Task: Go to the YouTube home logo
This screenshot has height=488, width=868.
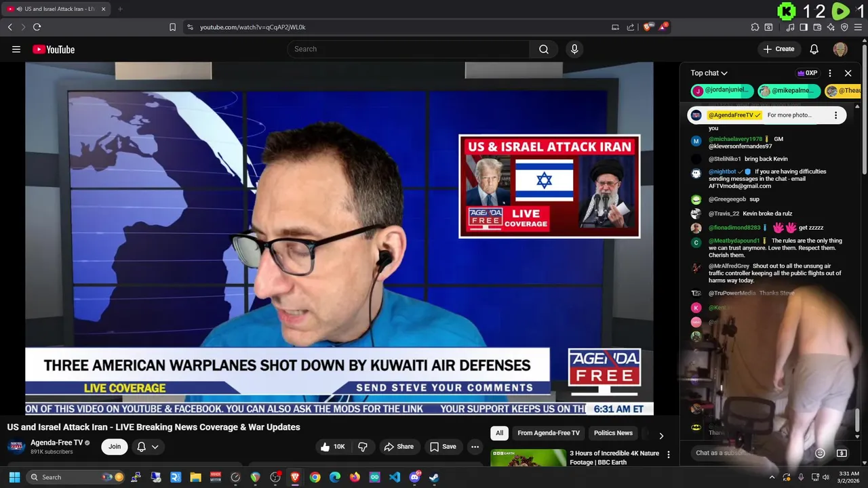Action: click(54, 49)
